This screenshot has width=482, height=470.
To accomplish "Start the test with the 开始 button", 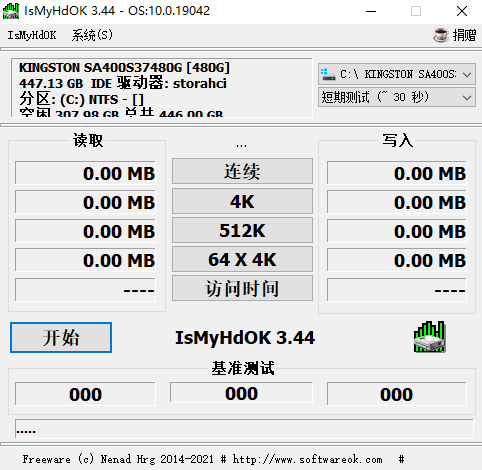I will 61,337.
